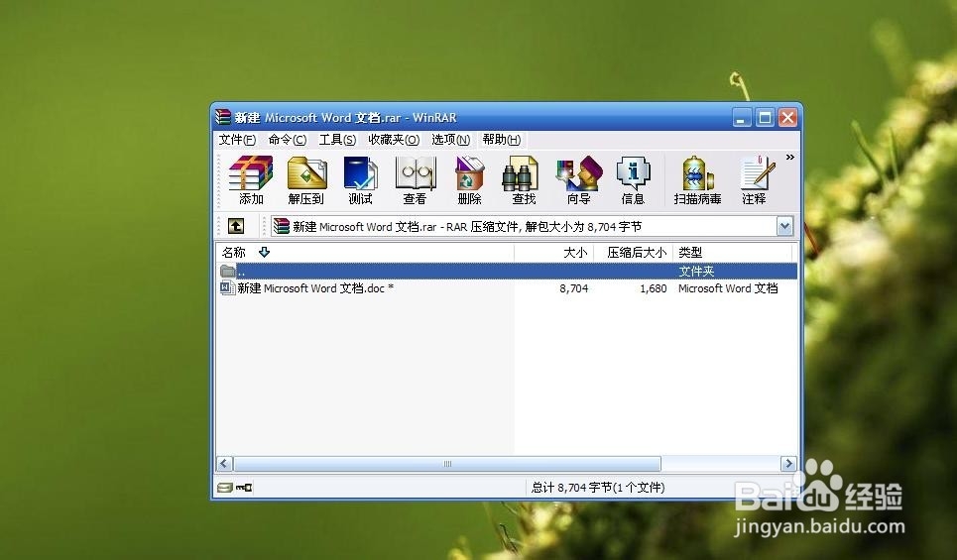
Task: Click the Extract To (解压到) icon
Action: point(306,180)
